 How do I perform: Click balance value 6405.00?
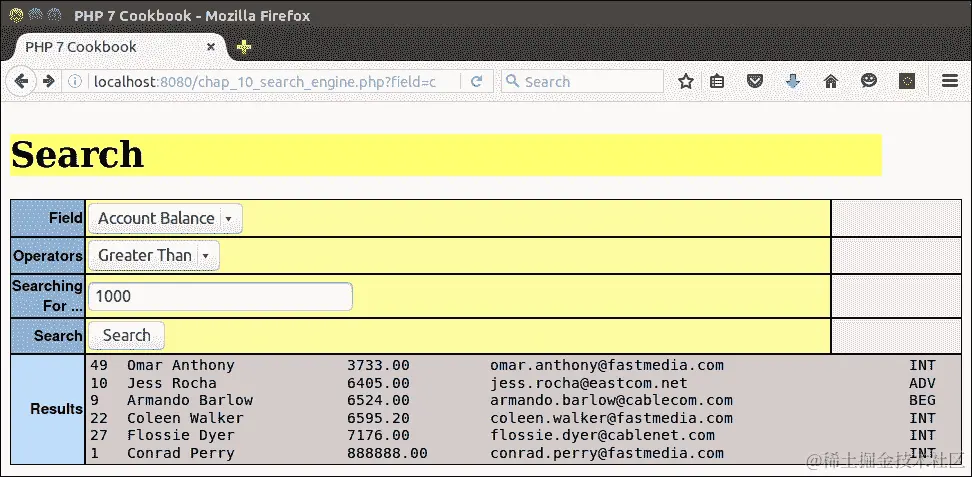[x=378, y=383]
